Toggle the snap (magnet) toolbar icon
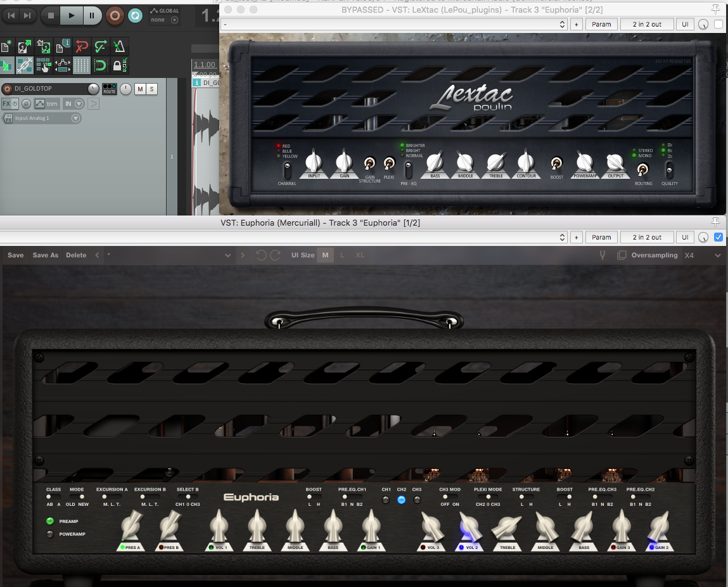 coord(100,65)
